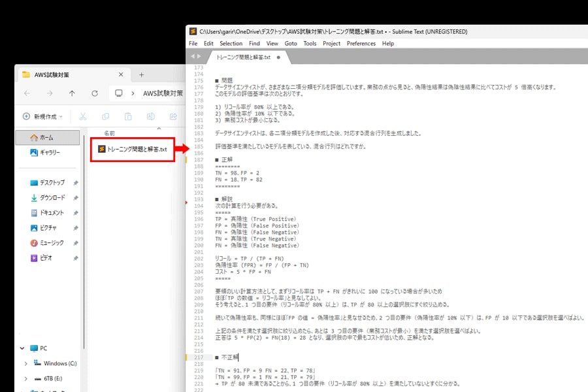
Task: Open ドキュメント quick access folder
Action: coord(48,213)
